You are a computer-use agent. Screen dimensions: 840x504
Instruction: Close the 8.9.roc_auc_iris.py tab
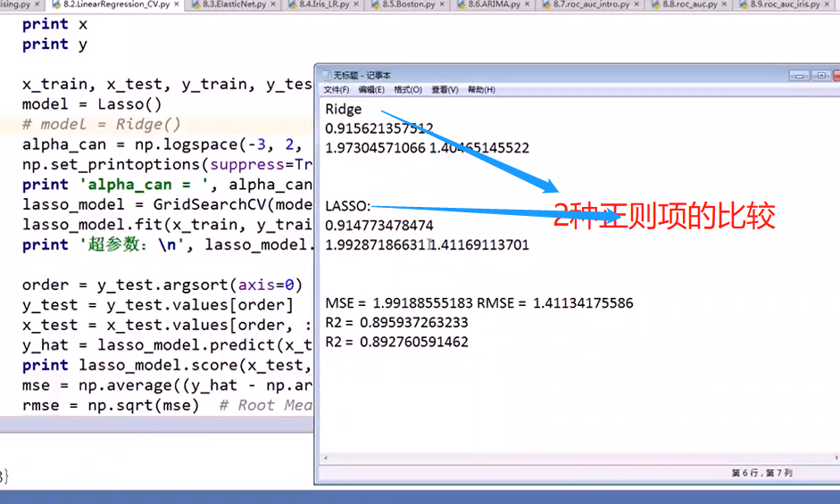click(x=828, y=4)
